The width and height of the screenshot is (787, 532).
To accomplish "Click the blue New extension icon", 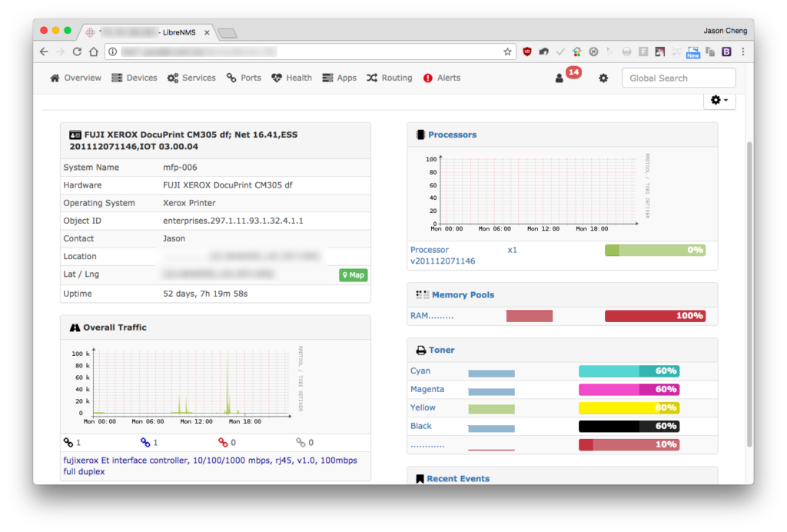I will click(x=693, y=52).
